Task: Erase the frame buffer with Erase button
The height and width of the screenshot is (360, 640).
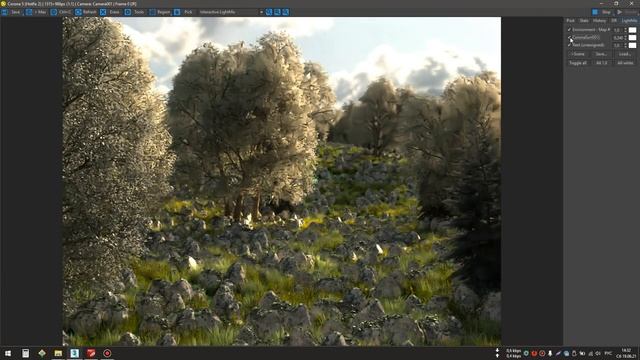Action: (111, 12)
